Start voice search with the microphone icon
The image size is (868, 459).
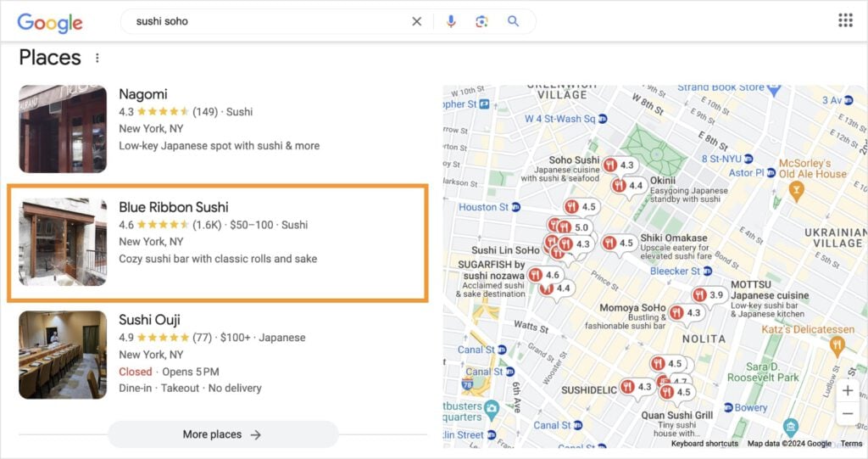point(451,21)
